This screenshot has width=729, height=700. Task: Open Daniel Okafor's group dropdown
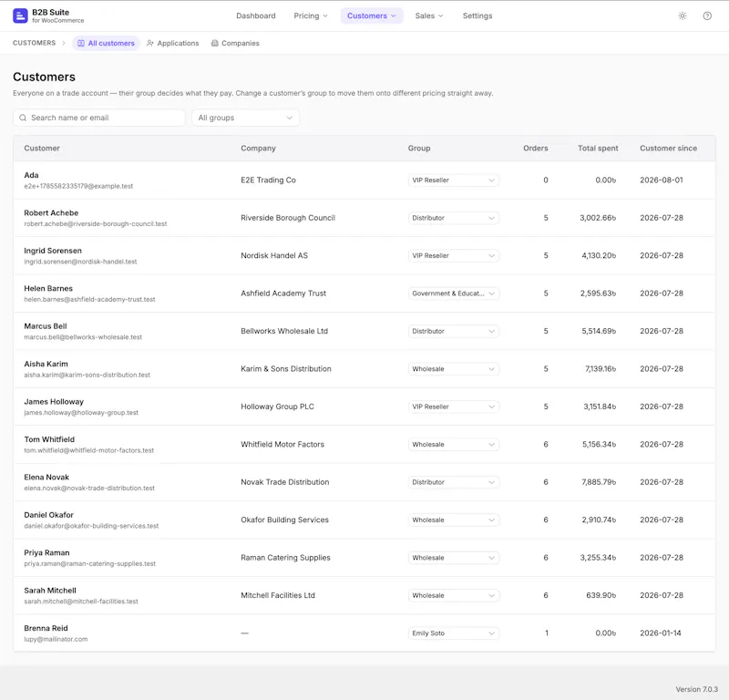(x=454, y=520)
